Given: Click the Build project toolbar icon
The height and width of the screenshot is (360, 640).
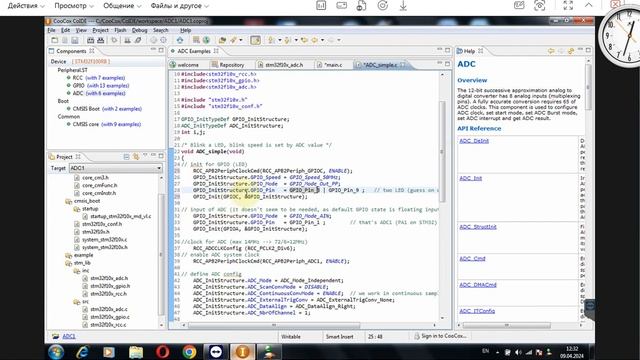Looking at the screenshot, I should 91,40.
